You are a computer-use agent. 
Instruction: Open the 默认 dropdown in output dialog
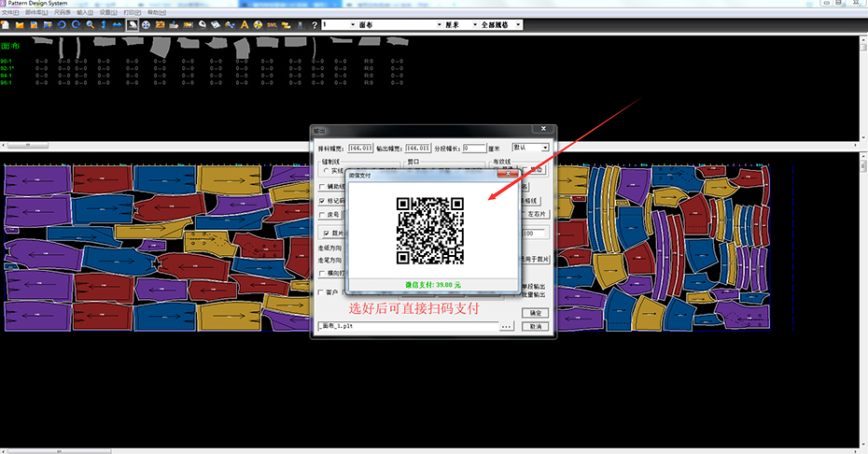(x=545, y=148)
